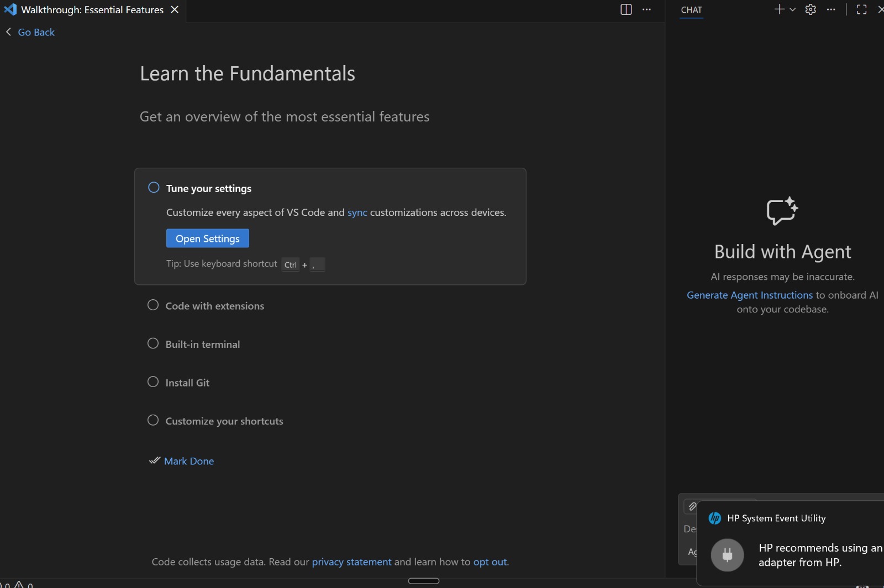Maximize chat panel with fullscreen icon
The image size is (884, 588).
(861, 9)
